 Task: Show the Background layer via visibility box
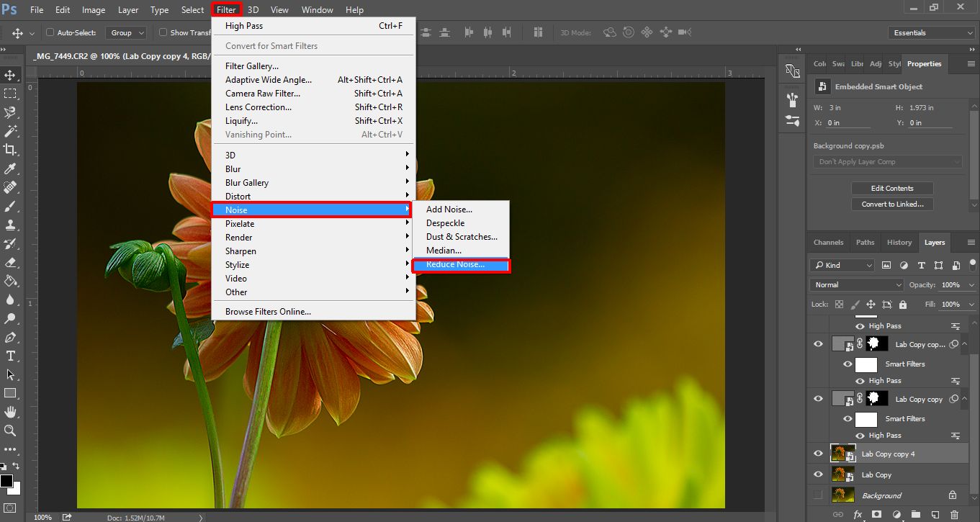point(818,495)
